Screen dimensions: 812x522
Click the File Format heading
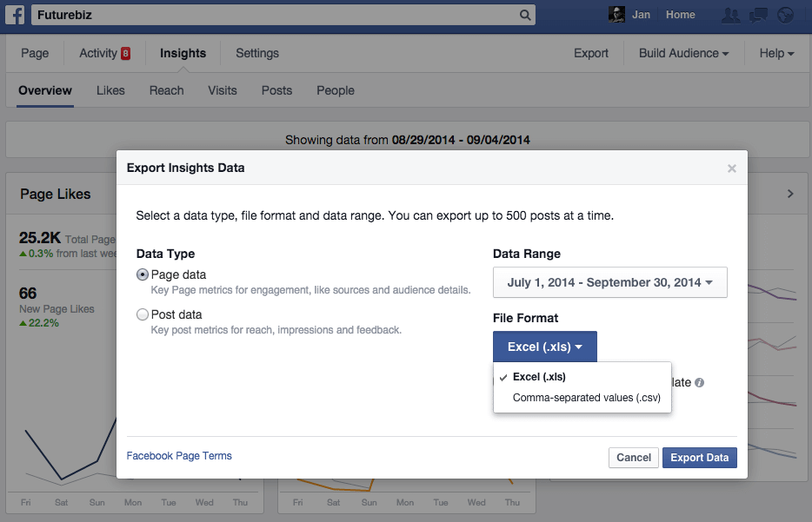click(526, 318)
